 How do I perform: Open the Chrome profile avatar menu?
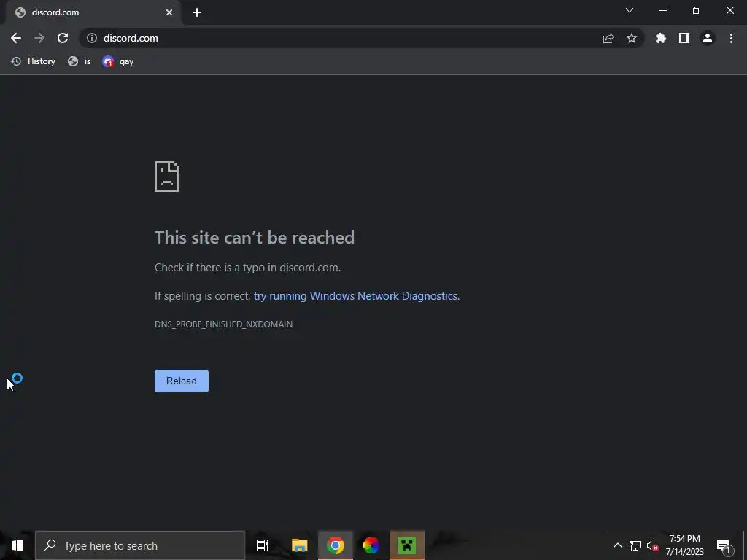[x=708, y=38]
